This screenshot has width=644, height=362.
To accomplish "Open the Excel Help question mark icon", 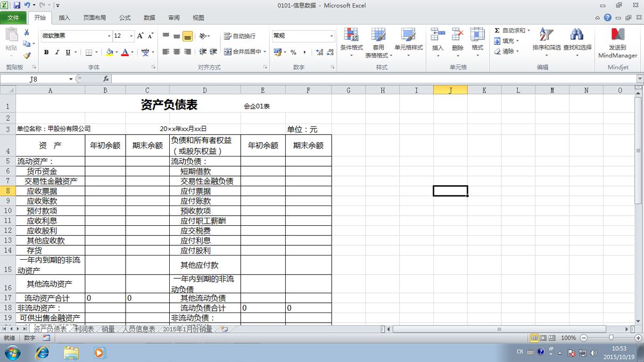I will pyautogui.click(x=608, y=18).
